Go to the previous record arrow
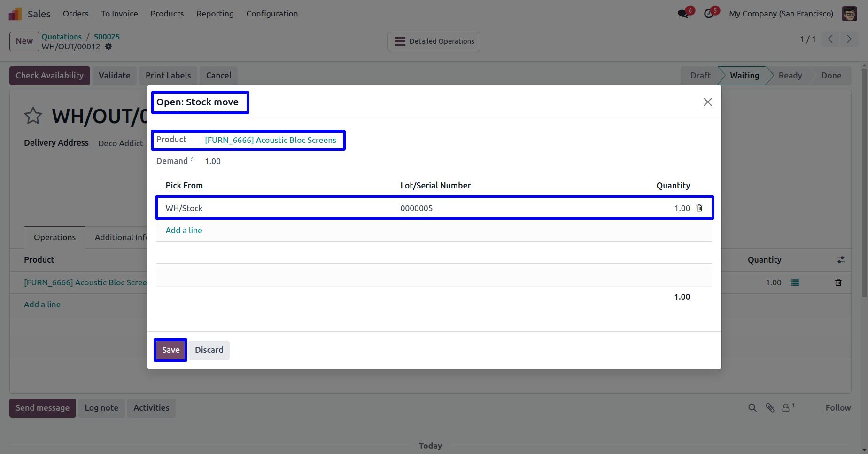 tap(830, 39)
